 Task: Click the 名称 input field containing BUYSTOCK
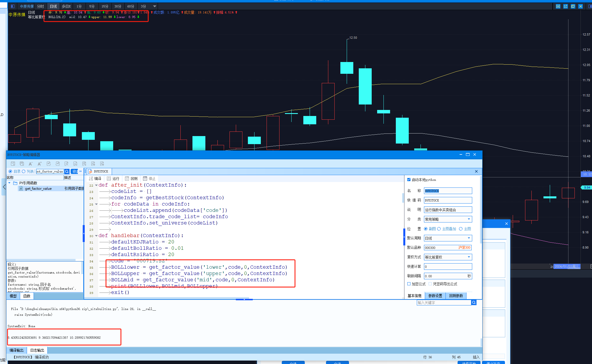(x=448, y=191)
